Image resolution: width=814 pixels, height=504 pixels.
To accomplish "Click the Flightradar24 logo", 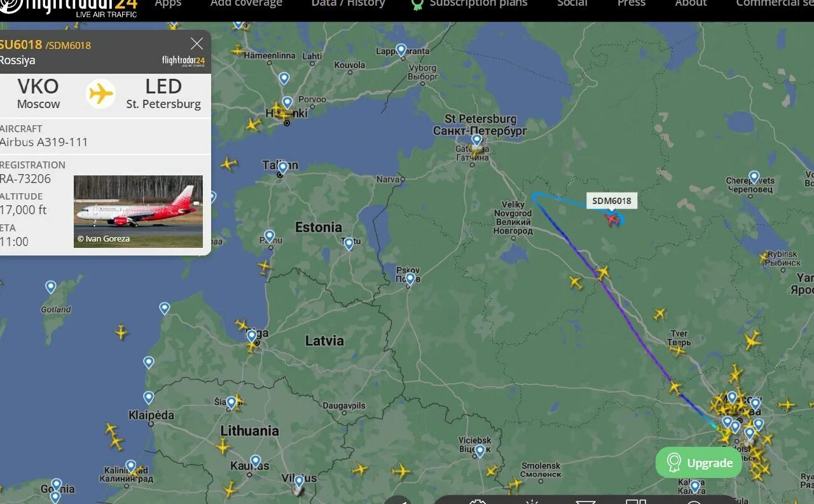I will click(69, 8).
